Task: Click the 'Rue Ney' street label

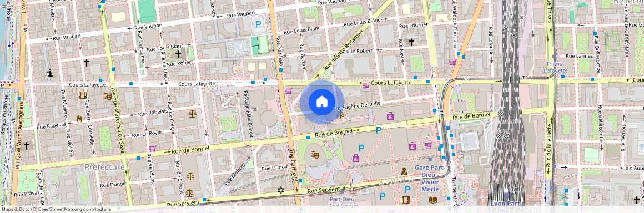Action: pyautogui.click(x=402, y=49)
